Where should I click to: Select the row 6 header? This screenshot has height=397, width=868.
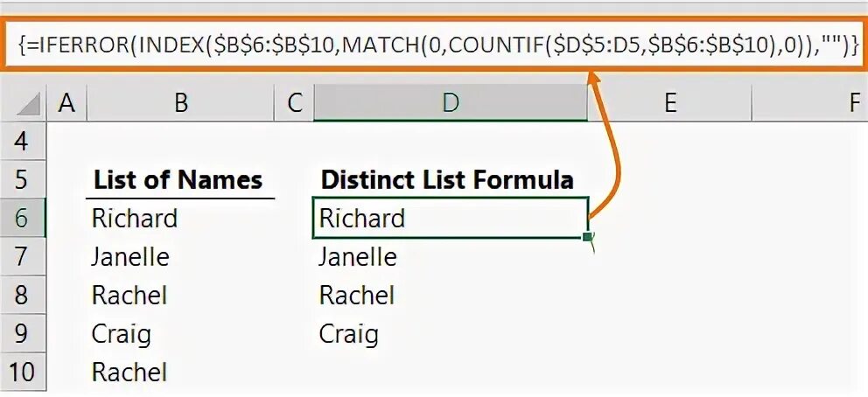click(x=23, y=219)
